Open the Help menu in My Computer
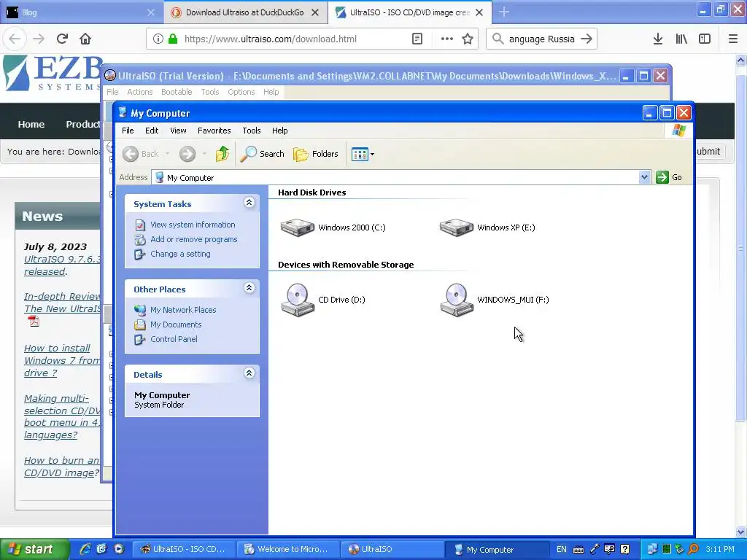 coord(279,131)
